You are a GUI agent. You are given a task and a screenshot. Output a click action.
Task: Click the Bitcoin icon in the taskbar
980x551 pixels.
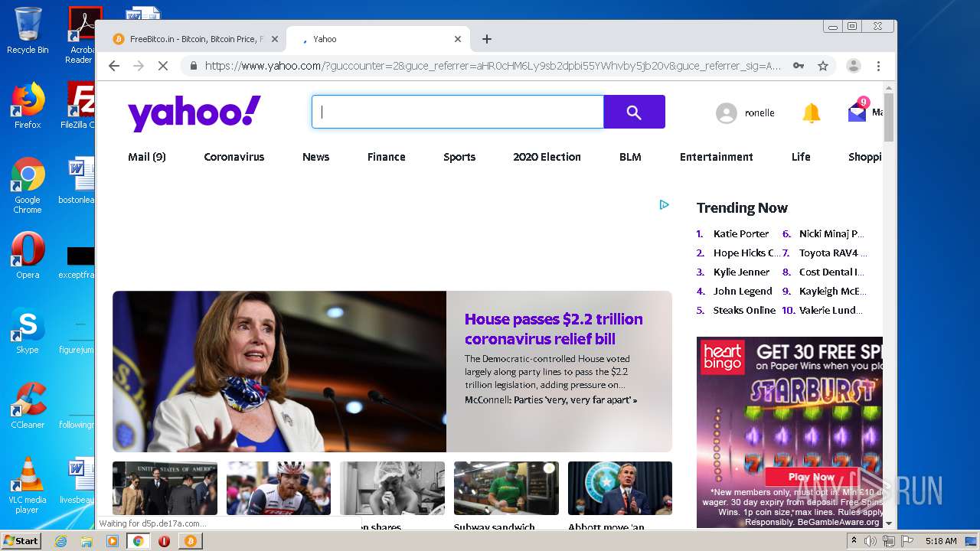(190, 541)
